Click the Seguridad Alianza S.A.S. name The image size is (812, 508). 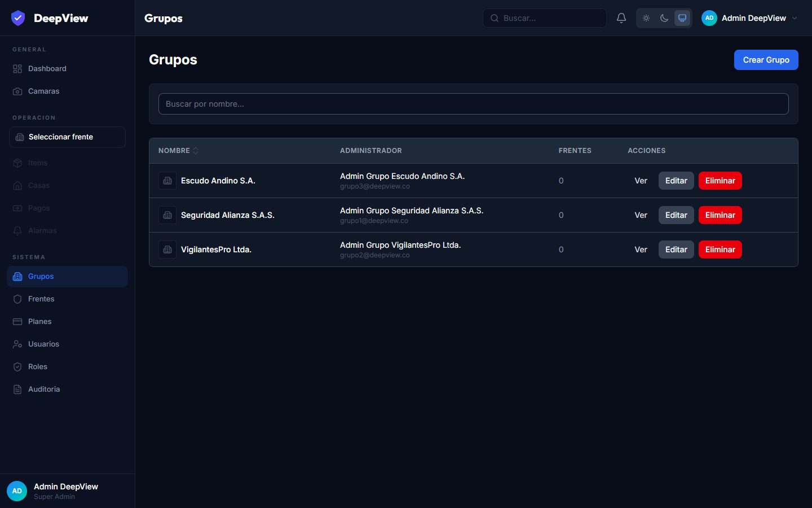pos(228,215)
